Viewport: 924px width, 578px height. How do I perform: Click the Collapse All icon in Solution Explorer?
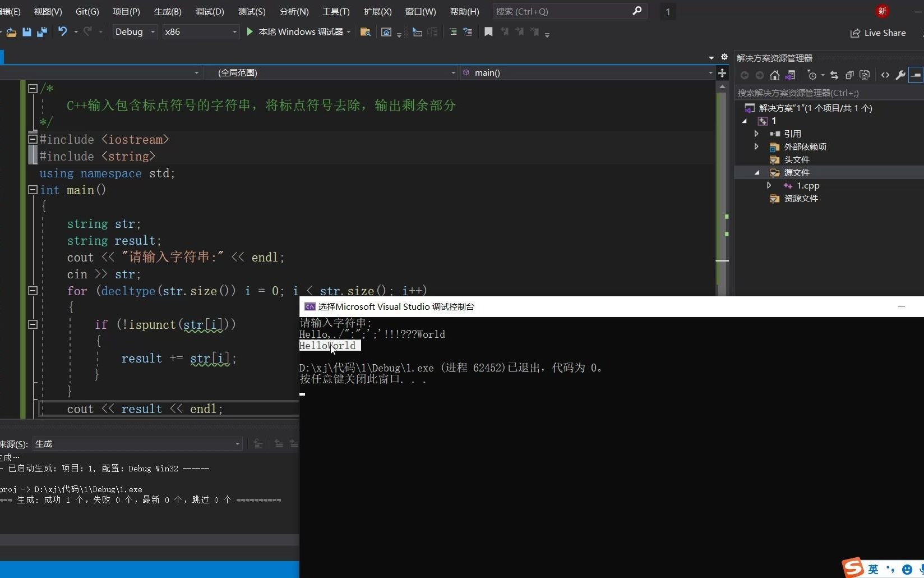tap(849, 75)
